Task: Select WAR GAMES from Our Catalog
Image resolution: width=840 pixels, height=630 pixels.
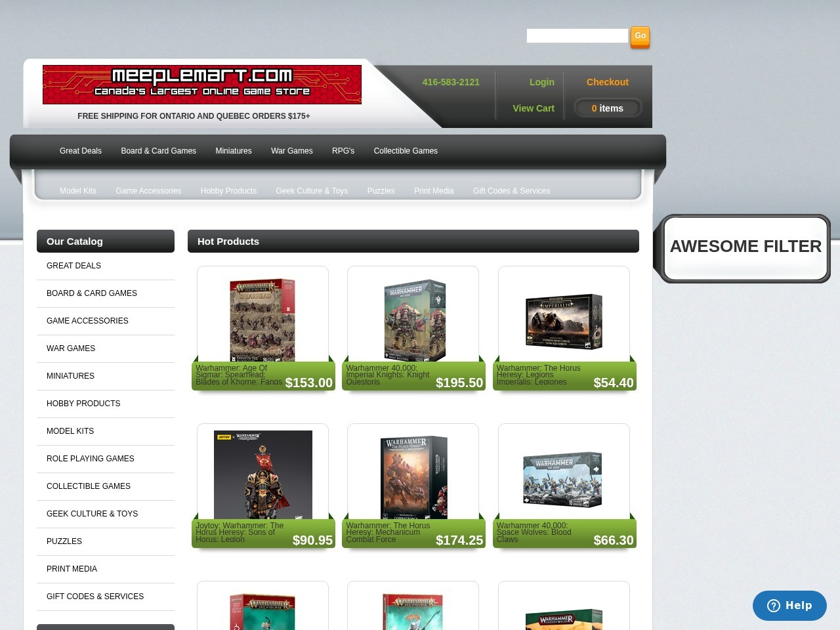Action: coord(71,348)
